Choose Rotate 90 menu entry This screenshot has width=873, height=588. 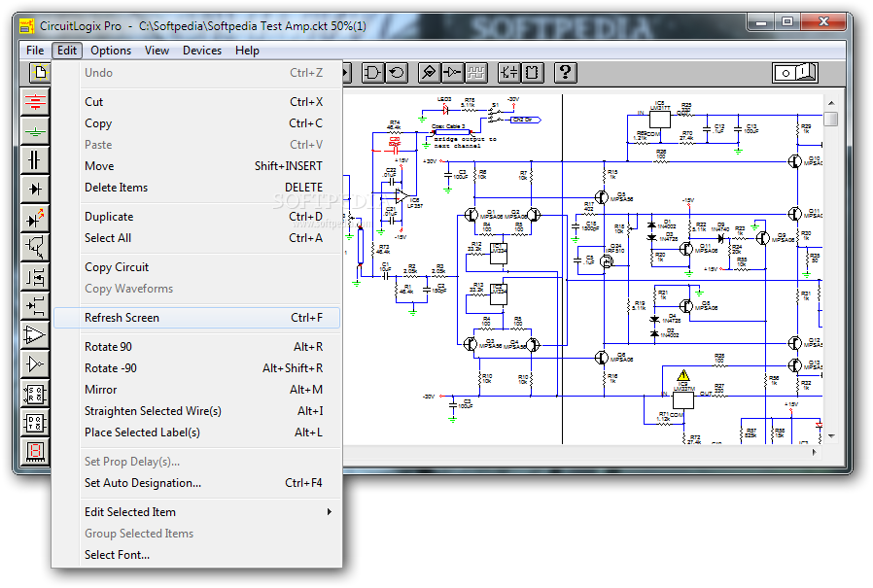pos(197,347)
